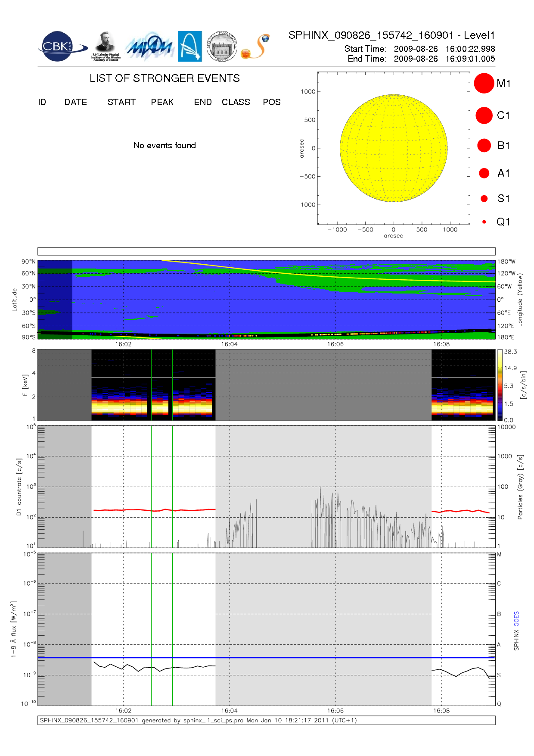Click the circular Specula Panormitana seal logo
Viewport: 534px width, 756px height.
click(x=222, y=46)
